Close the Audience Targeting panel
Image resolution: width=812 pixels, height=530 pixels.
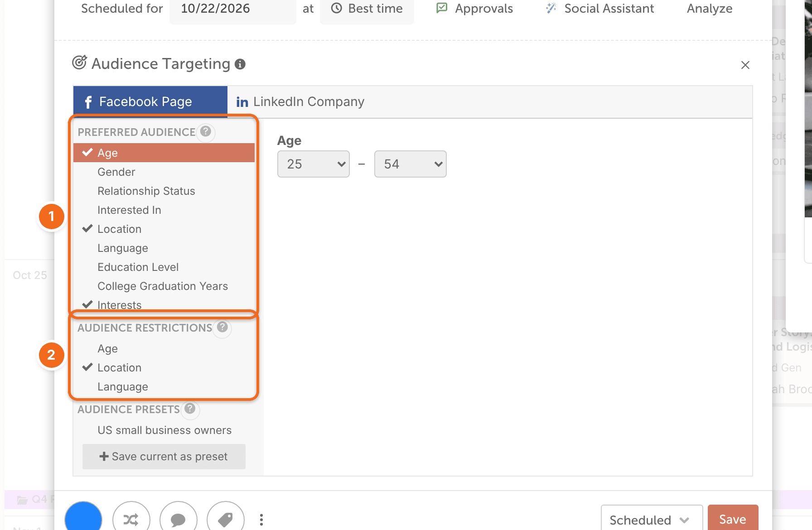click(745, 65)
